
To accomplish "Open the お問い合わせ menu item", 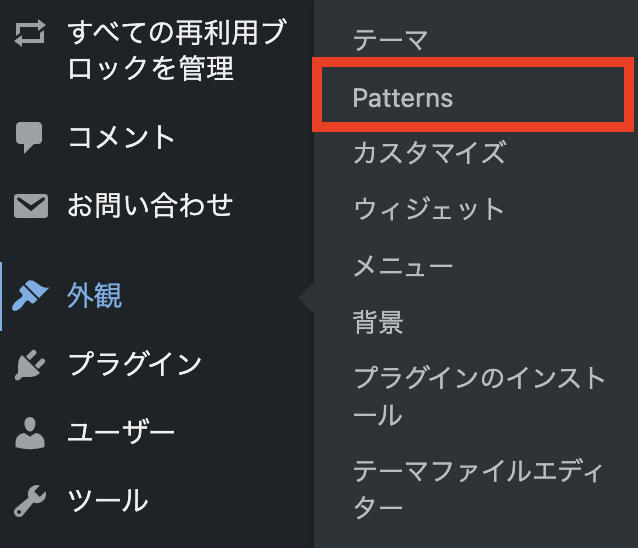I will click(150, 205).
